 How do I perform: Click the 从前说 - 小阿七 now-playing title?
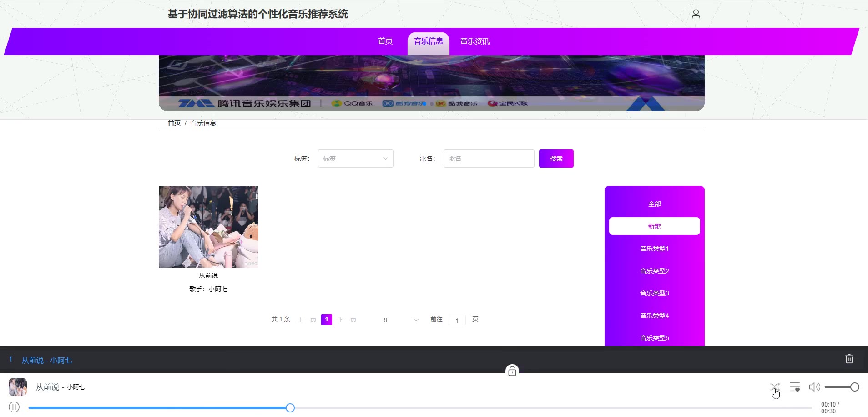61,387
